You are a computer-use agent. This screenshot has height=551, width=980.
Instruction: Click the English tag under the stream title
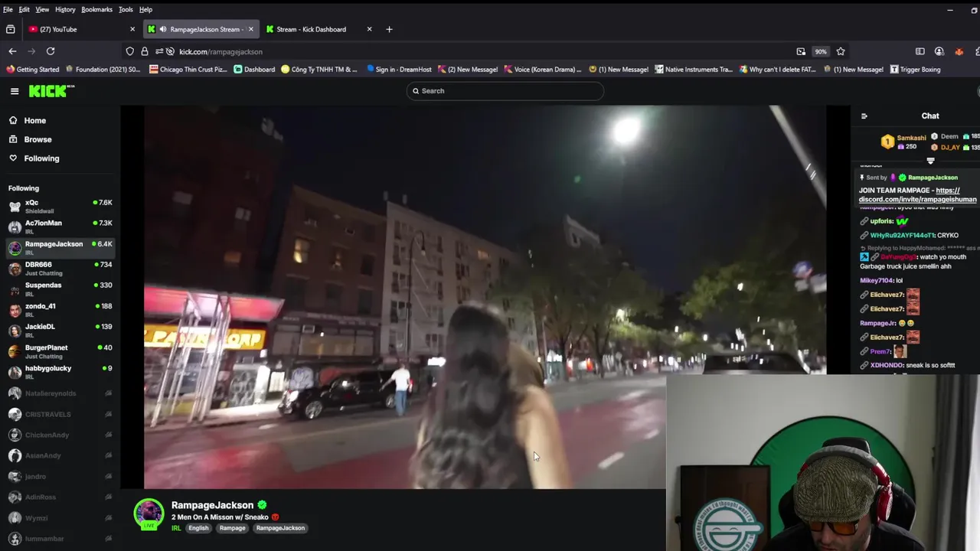[x=198, y=528]
